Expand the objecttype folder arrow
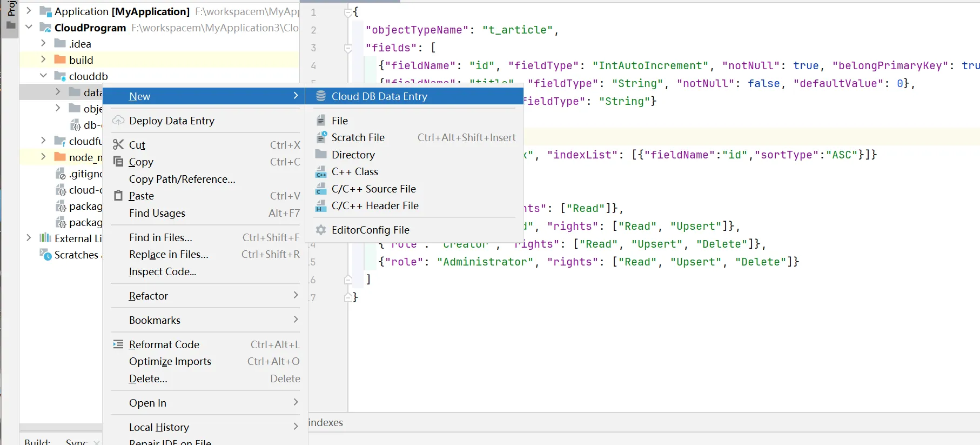This screenshot has height=445, width=980. click(x=58, y=108)
